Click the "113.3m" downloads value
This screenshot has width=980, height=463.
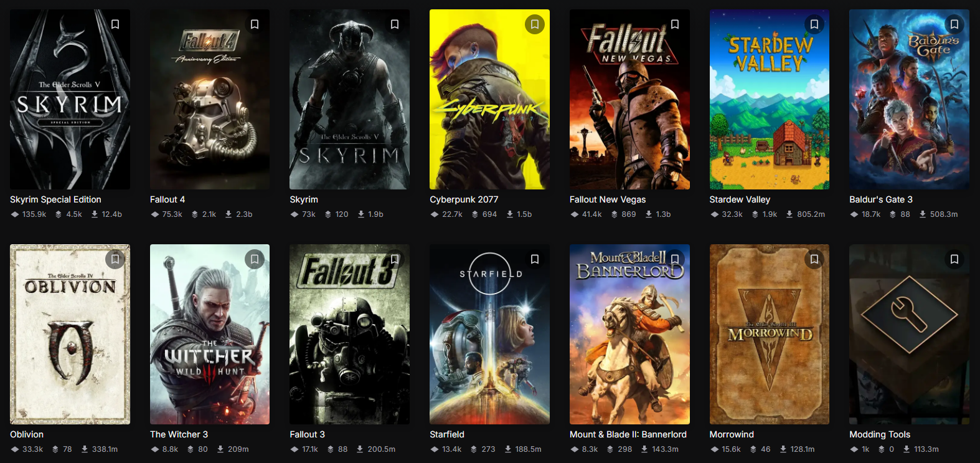926,449
